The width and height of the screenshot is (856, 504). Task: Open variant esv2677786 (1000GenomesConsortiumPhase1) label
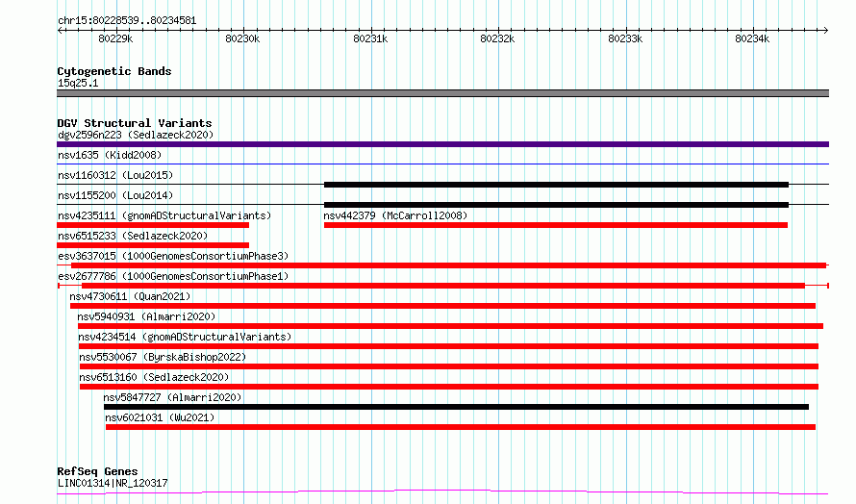click(173, 276)
